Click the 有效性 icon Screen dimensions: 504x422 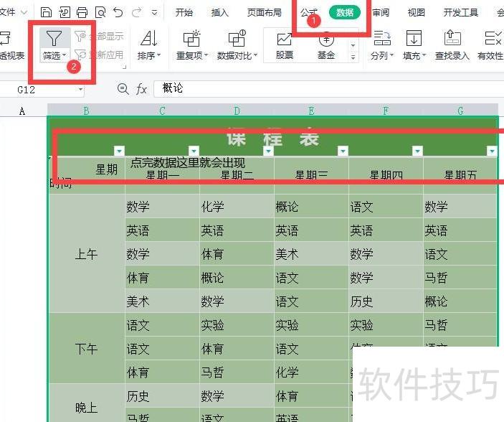pos(493,38)
